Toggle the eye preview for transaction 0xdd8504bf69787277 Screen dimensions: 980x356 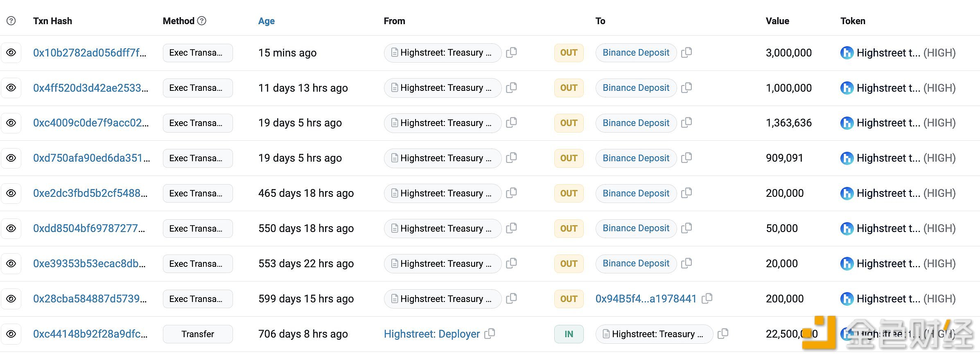click(11, 228)
